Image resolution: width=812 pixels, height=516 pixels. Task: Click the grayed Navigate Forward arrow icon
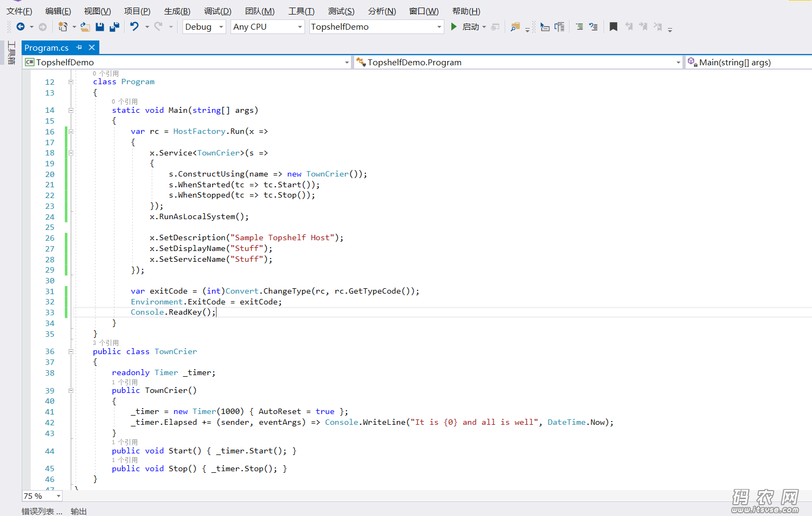coord(43,26)
